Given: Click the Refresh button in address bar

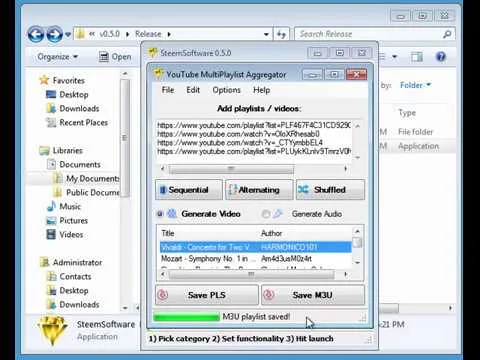Looking at the screenshot, I should (282, 34).
